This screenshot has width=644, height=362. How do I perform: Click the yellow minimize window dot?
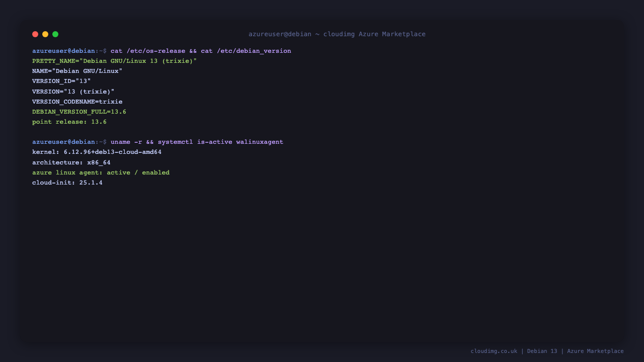point(45,34)
